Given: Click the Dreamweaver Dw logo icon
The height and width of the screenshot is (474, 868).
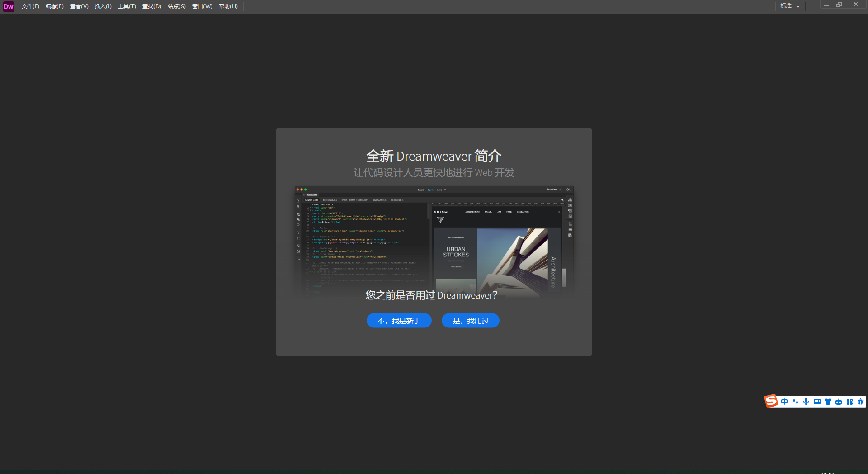Looking at the screenshot, I should pyautogui.click(x=9, y=6).
